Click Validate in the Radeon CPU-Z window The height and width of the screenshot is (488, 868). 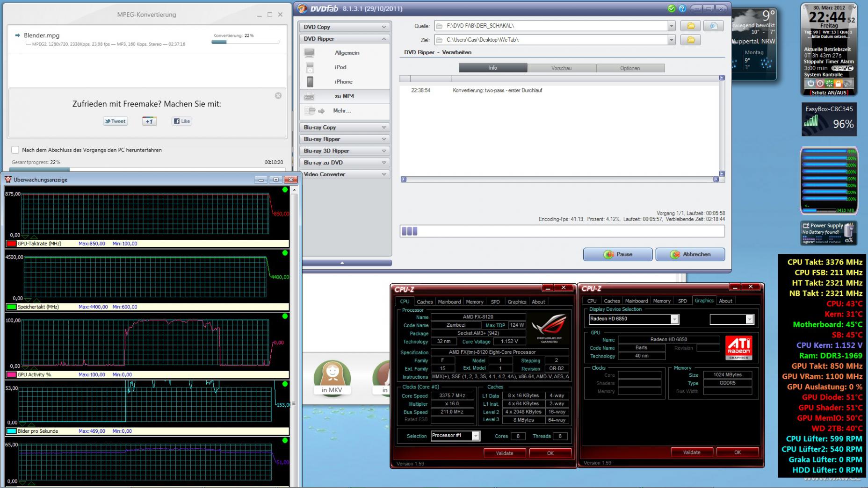(692, 452)
